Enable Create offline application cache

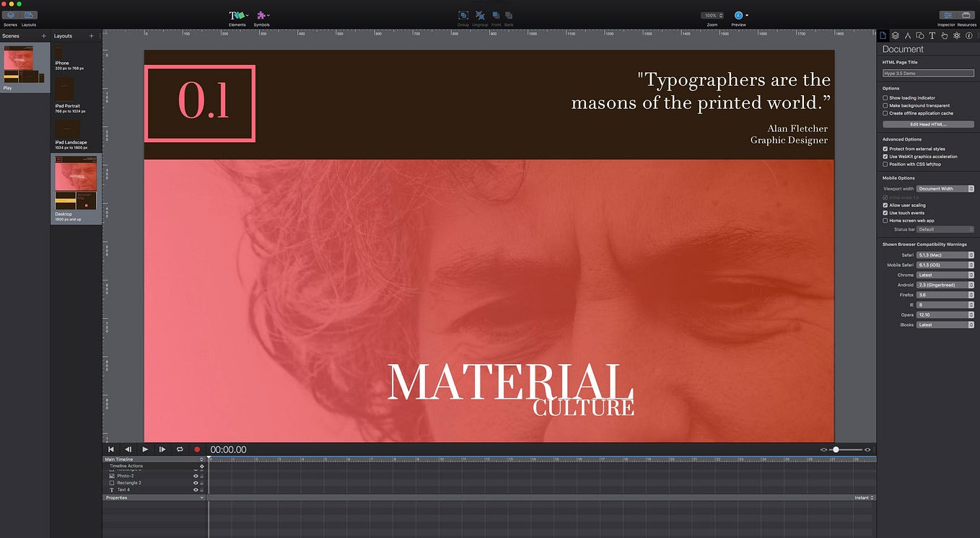885,113
